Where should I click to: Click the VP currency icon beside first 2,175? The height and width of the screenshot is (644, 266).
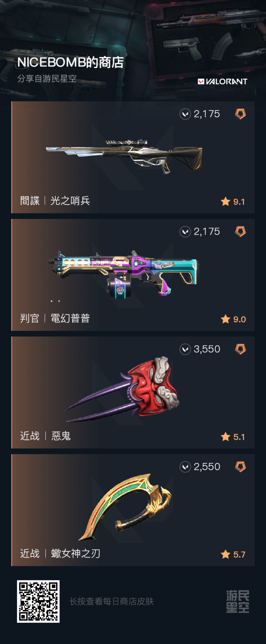pyautogui.click(x=185, y=114)
